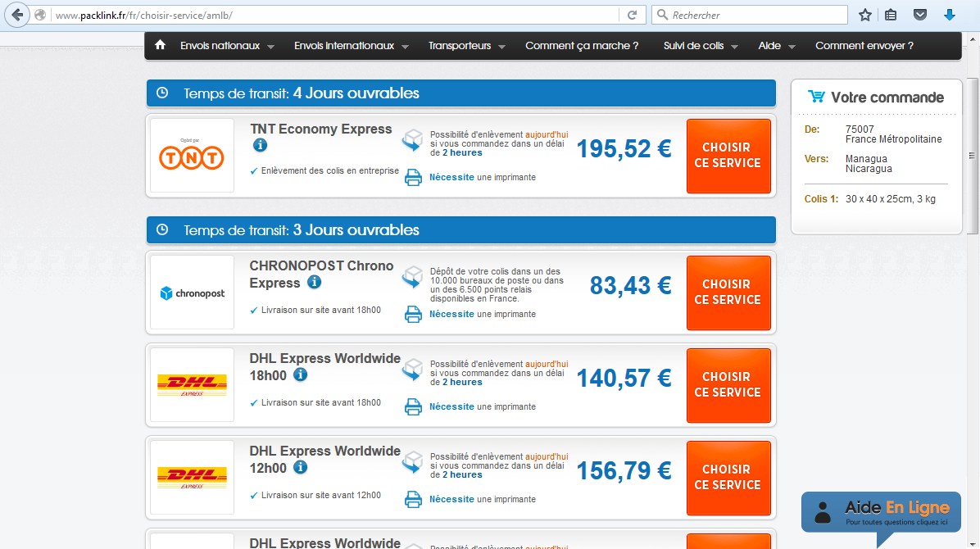Expand the Aide dropdown

769,46
